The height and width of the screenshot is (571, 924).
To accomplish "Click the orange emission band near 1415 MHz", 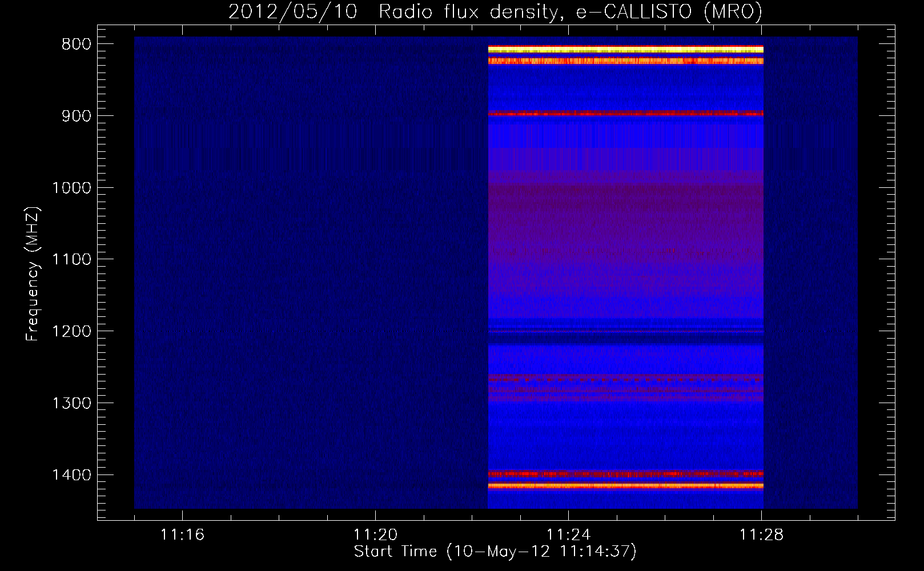I will point(626,486).
